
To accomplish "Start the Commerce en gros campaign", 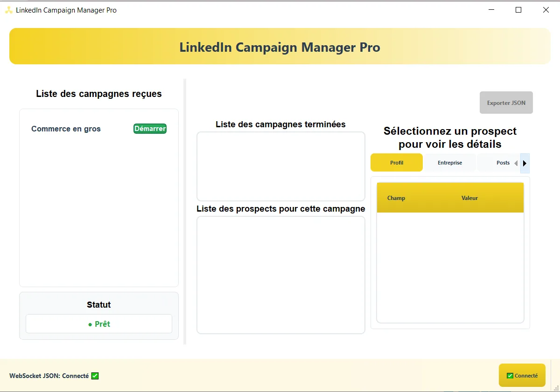I will coord(150,129).
